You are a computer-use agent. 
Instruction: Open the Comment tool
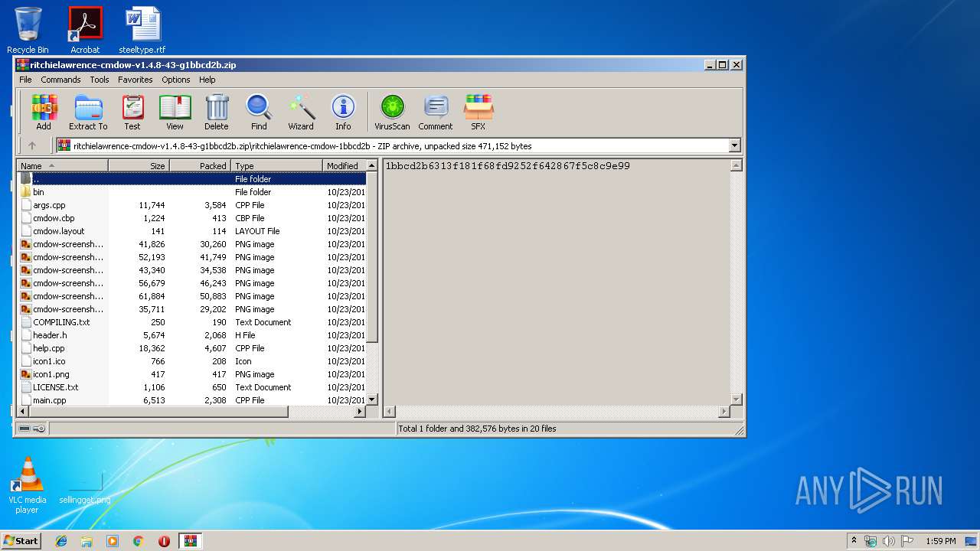coord(436,112)
